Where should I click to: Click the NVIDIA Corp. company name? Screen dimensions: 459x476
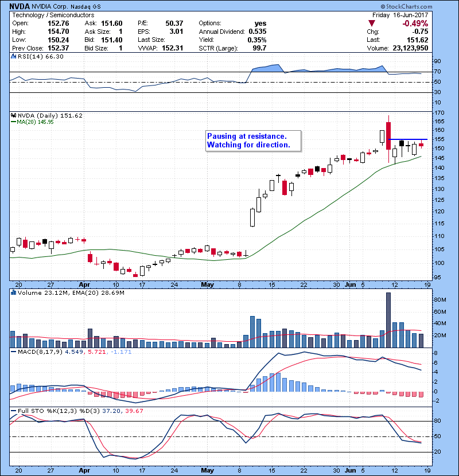50,6
